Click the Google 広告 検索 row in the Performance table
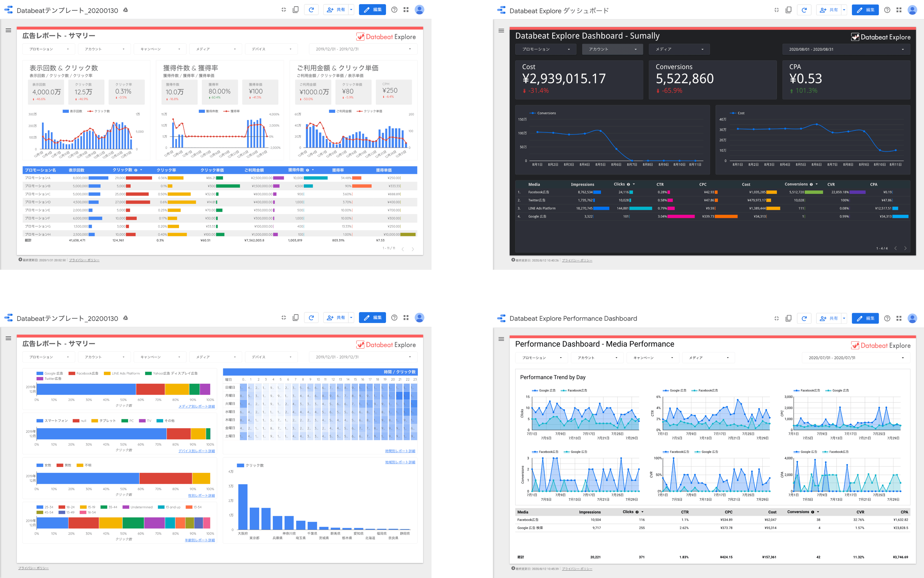Screen dimensions: 924x578 coord(712,528)
